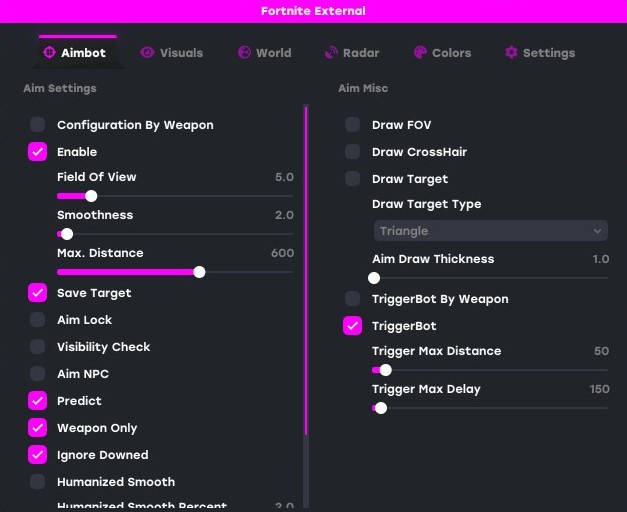Image resolution: width=627 pixels, height=512 pixels.
Task: Enable the TriggerBot By Weapon checkbox
Action: (x=352, y=299)
